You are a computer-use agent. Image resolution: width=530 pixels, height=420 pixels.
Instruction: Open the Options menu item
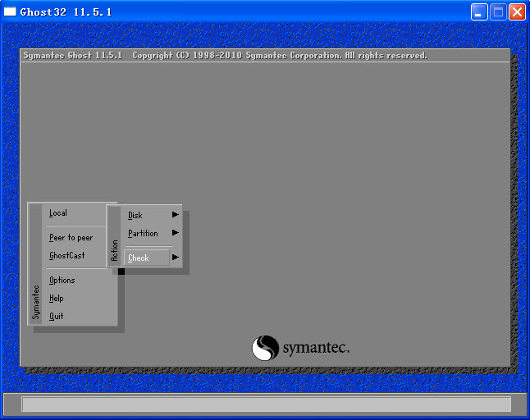(62, 281)
